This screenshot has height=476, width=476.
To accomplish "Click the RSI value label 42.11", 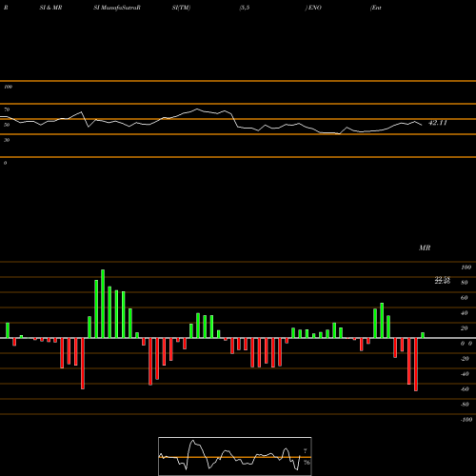I will coord(438,123).
